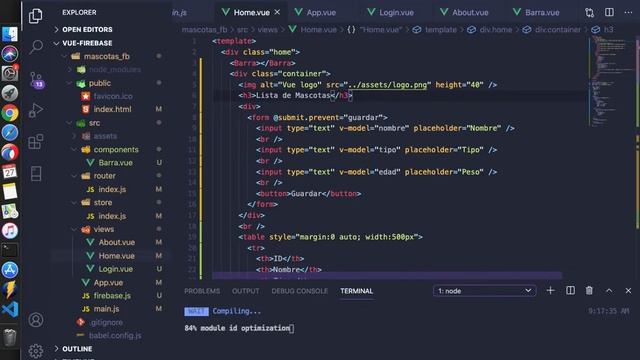Open Finder from the dock

pos(10,34)
